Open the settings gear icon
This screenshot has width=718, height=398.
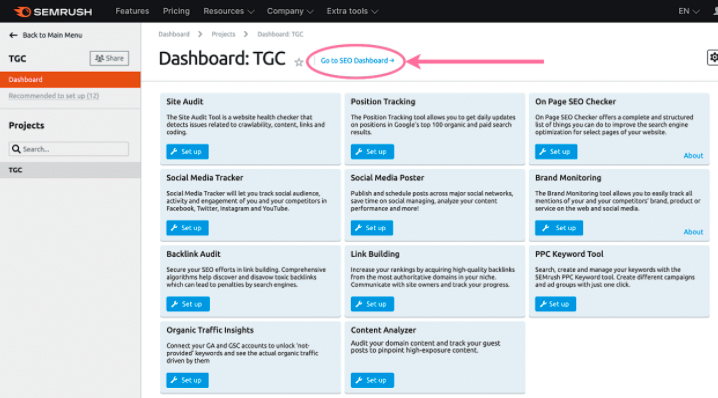tap(713, 57)
